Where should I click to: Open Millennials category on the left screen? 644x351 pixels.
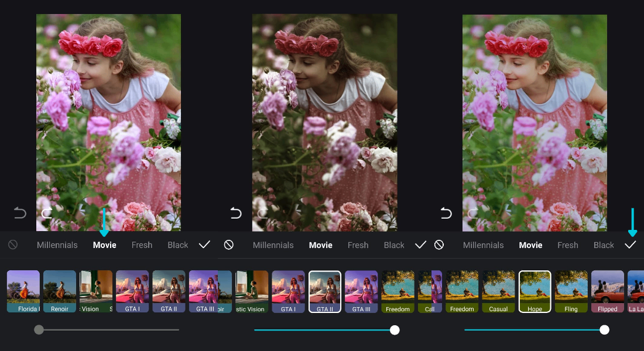pyautogui.click(x=57, y=245)
